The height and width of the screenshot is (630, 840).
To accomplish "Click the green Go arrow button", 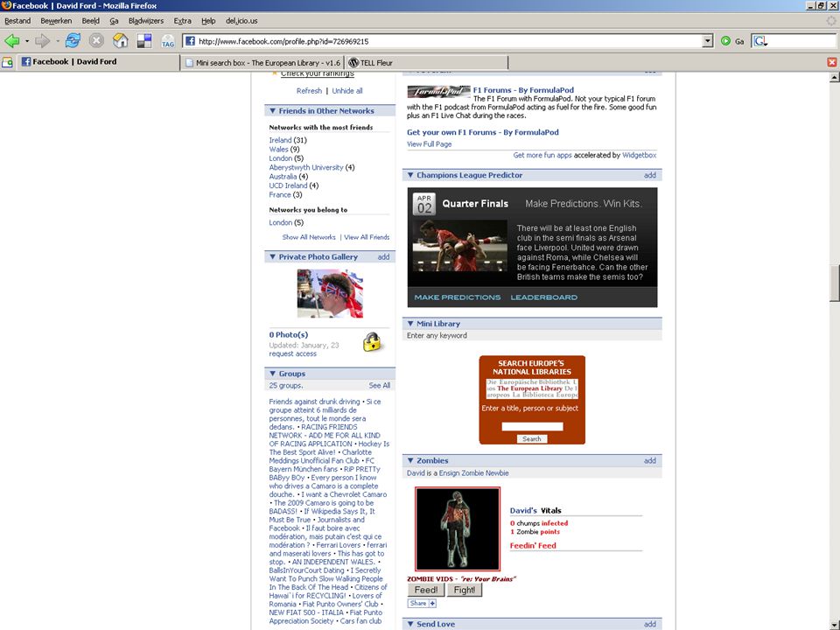I will (x=725, y=41).
